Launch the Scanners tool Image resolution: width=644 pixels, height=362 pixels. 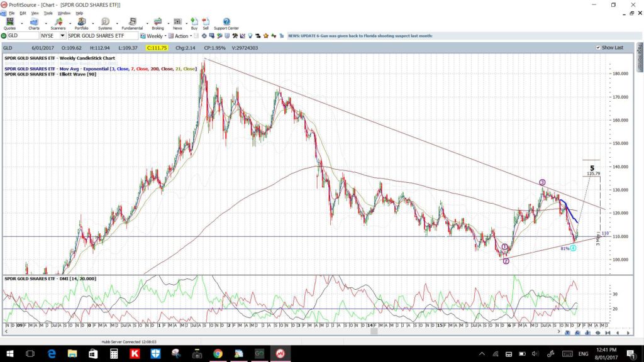click(x=58, y=24)
